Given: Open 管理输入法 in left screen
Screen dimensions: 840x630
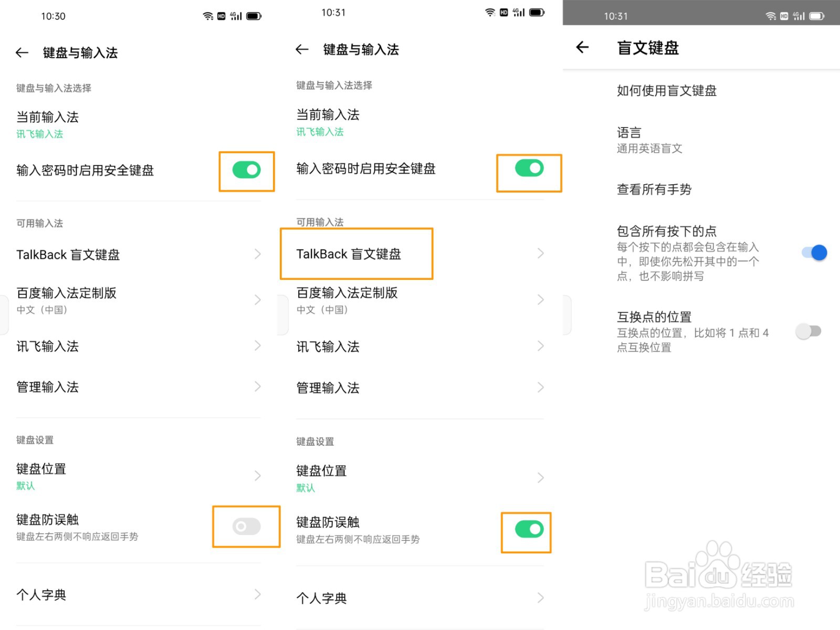Looking at the screenshot, I should pos(139,387).
